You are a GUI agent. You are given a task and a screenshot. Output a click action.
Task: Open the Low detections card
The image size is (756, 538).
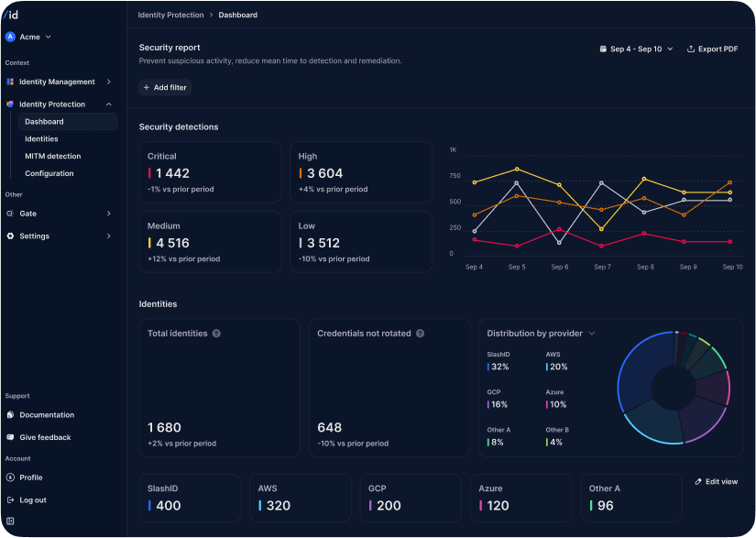pyautogui.click(x=361, y=242)
